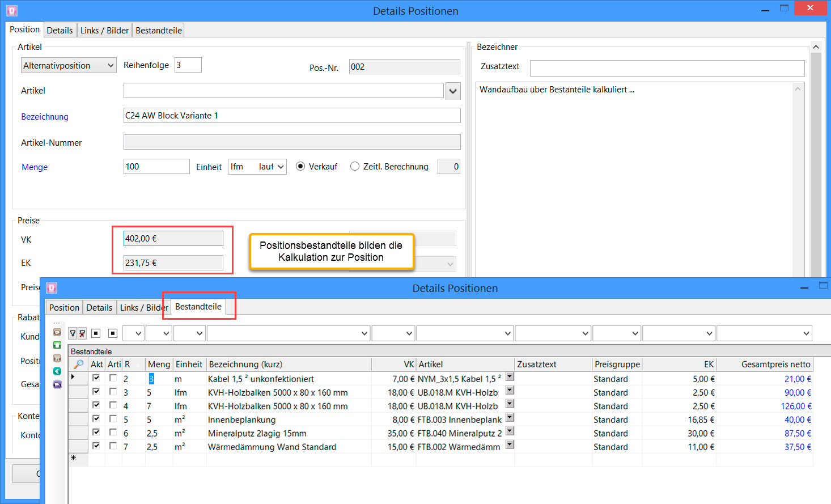
Task: Click into the Zusatztext input field
Action: [667, 68]
